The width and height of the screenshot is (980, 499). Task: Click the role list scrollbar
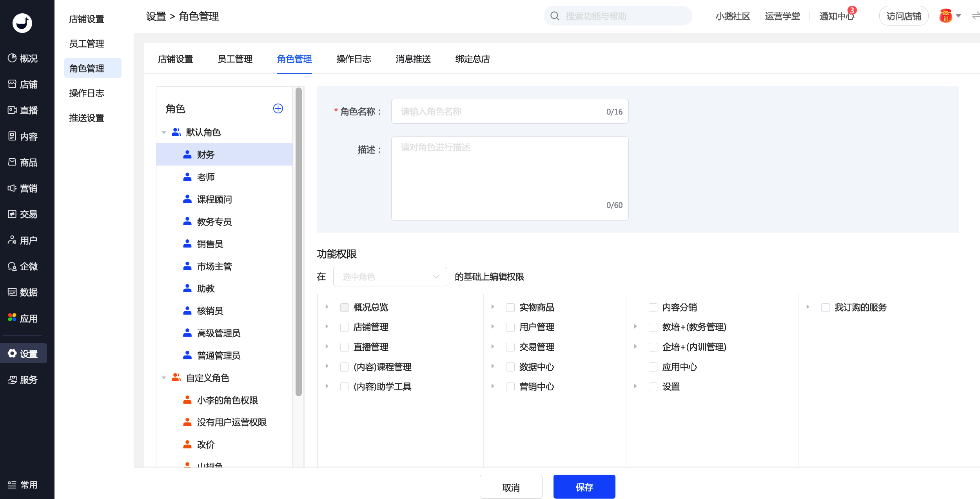coord(299,242)
